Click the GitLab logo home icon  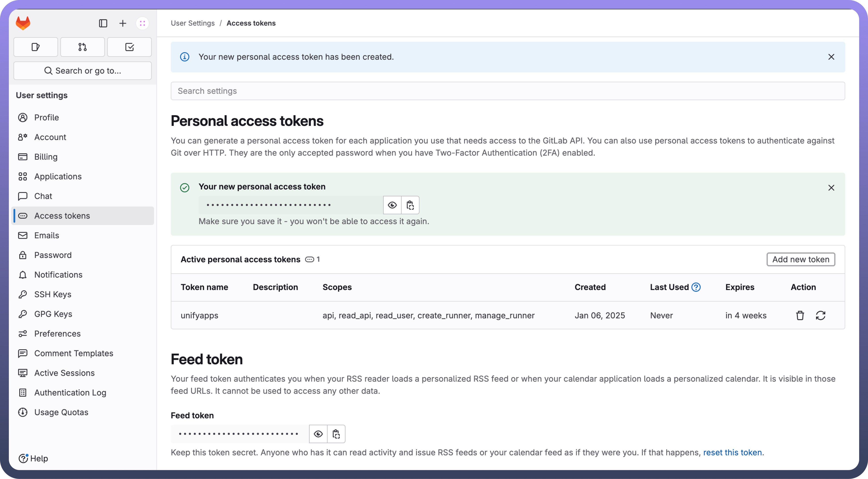coord(23,23)
